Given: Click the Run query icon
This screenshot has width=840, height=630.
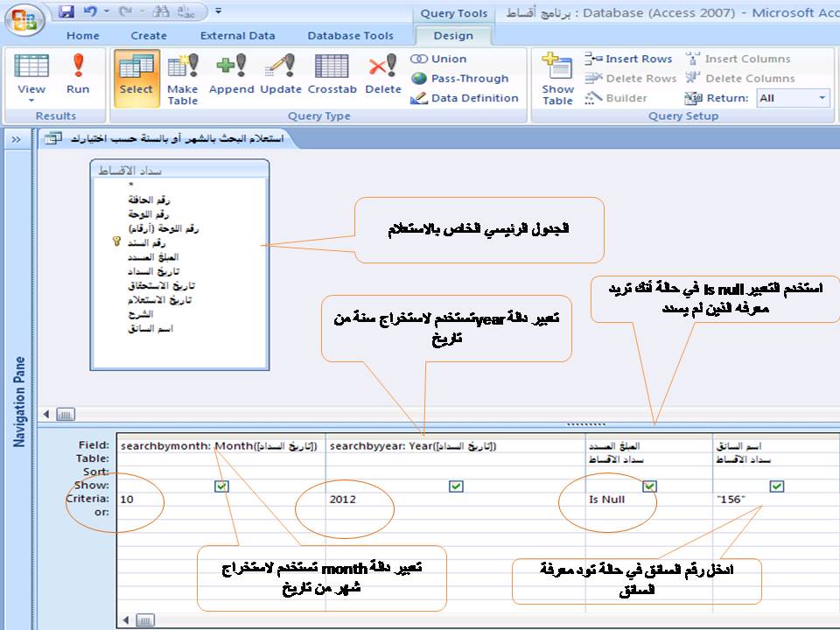Looking at the screenshot, I should pos(78,74).
